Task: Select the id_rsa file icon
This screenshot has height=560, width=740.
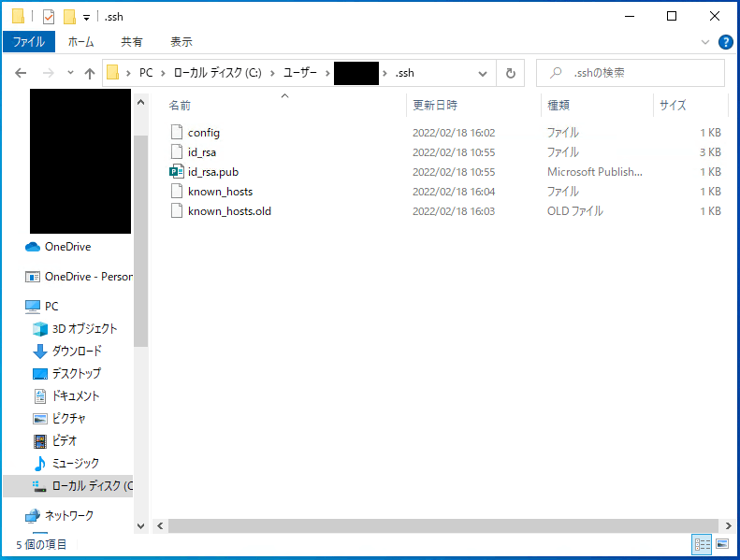Action: (177, 151)
